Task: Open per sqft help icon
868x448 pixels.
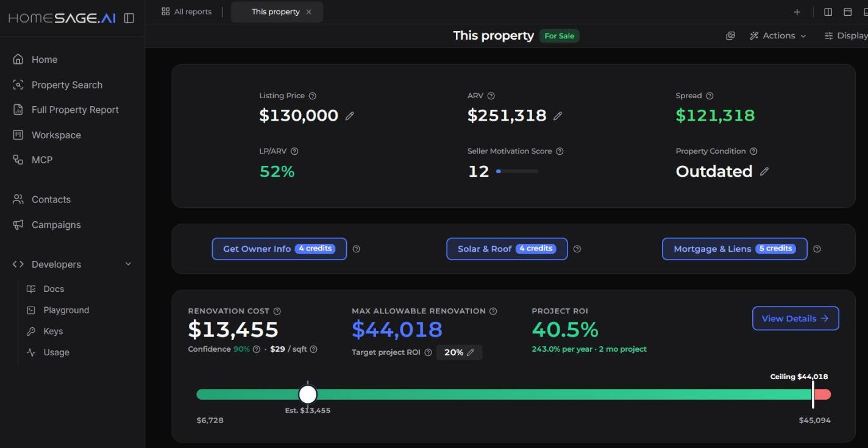Action: pos(313,349)
